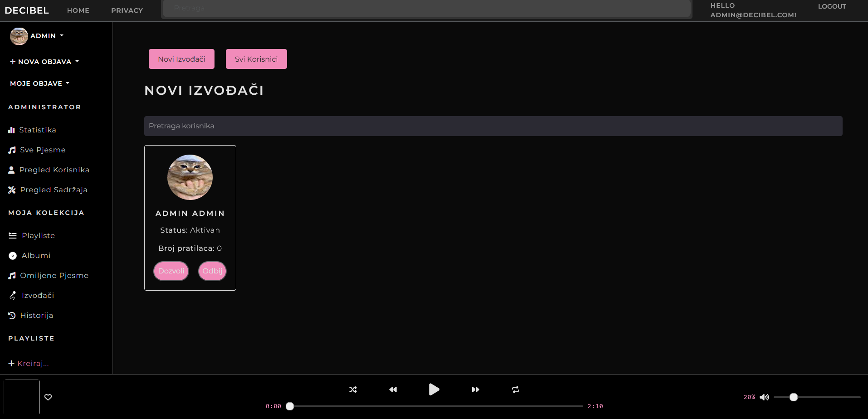Focus the top Pretraga search field
The width and height of the screenshot is (868, 419).
click(426, 9)
